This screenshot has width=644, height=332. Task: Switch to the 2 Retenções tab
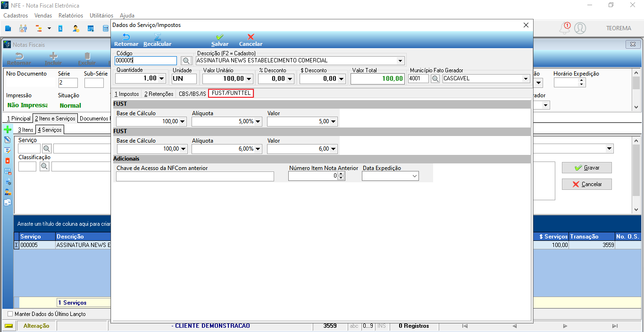pyautogui.click(x=159, y=94)
